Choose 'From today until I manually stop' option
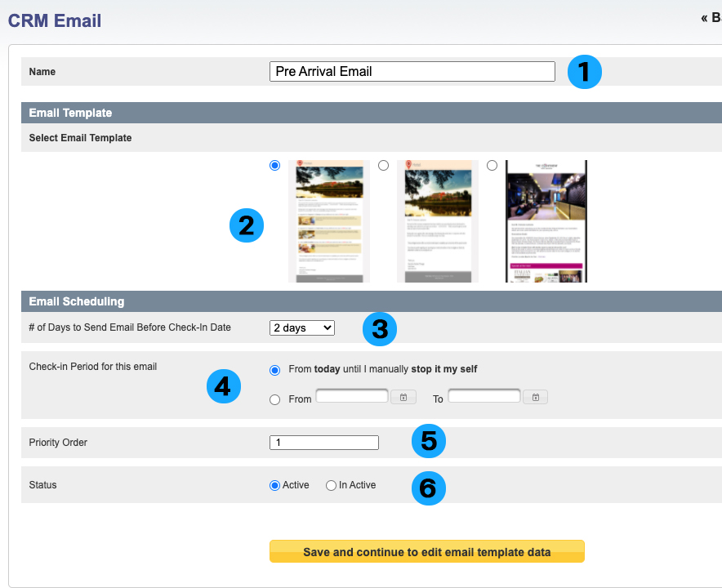722x588 pixels. point(274,369)
